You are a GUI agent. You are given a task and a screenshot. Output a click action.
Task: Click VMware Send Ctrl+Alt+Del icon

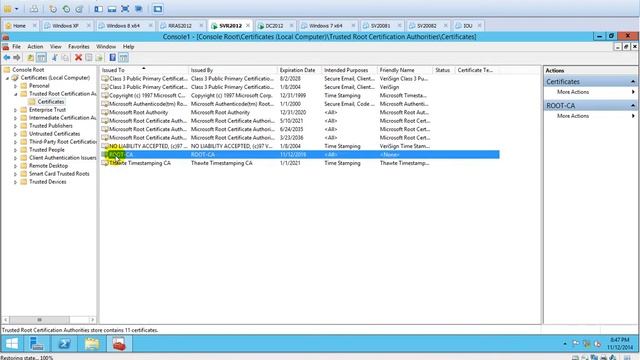(x=34, y=9)
